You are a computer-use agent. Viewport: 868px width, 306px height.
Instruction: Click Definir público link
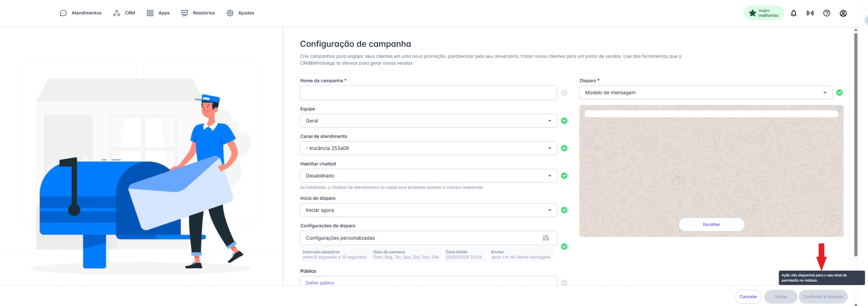pyautogui.click(x=320, y=283)
